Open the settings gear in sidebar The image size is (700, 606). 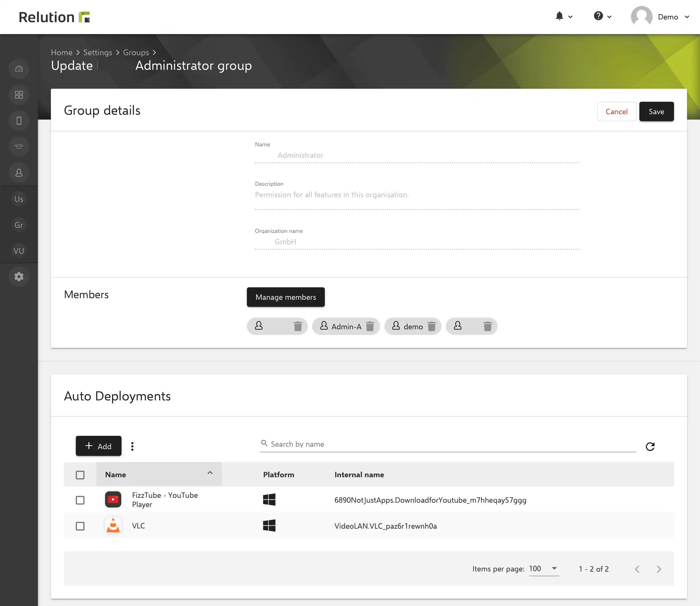pos(19,276)
